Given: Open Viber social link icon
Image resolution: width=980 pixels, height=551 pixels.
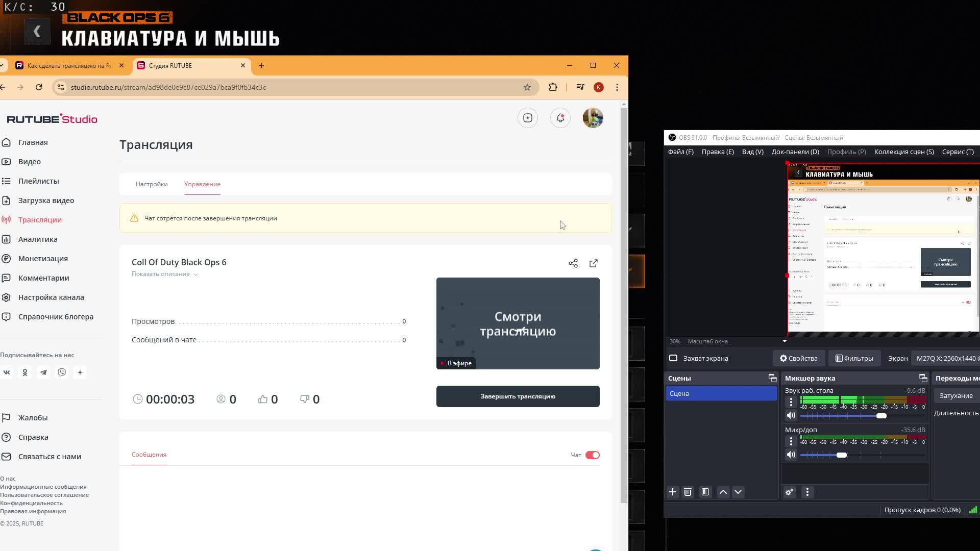Looking at the screenshot, I should click(x=62, y=372).
